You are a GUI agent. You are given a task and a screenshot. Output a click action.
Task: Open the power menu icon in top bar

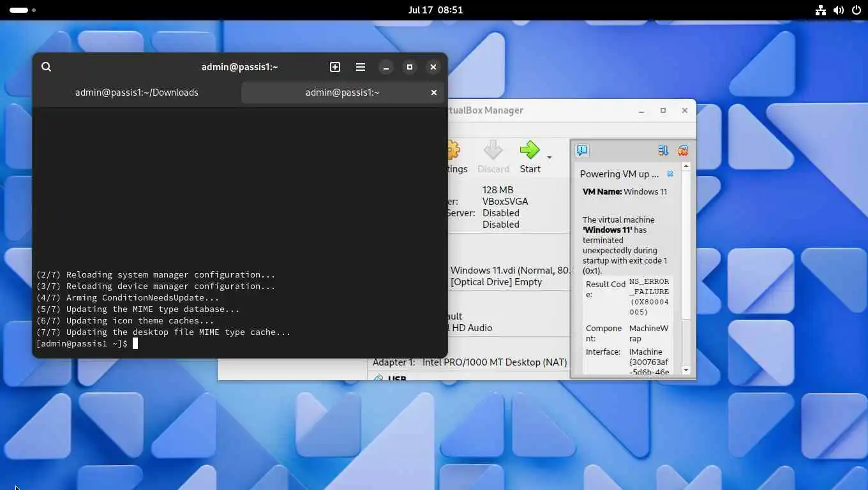click(857, 10)
